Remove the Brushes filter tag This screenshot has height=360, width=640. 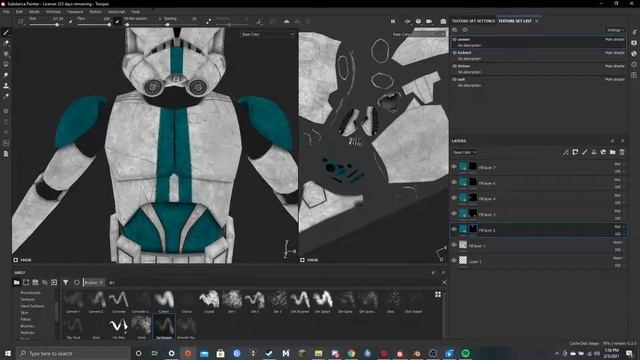[x=101, y=282]
